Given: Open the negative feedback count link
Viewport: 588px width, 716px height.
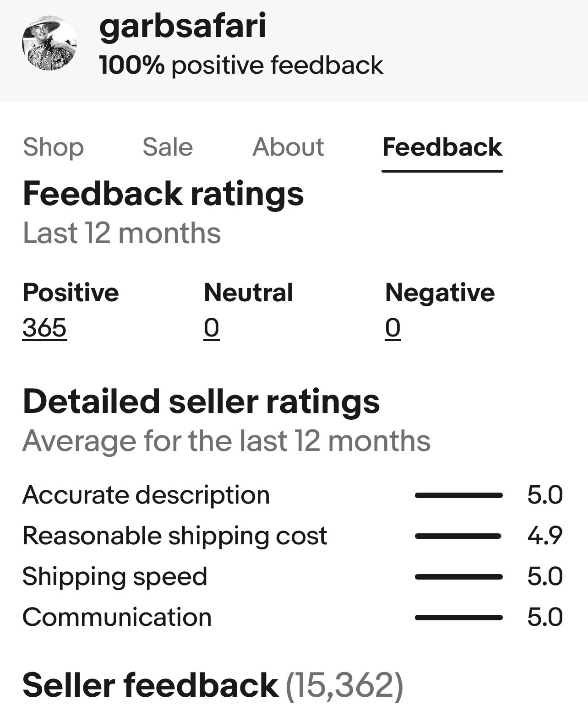Looking at the screenshot, I should [x=393, y=328].
